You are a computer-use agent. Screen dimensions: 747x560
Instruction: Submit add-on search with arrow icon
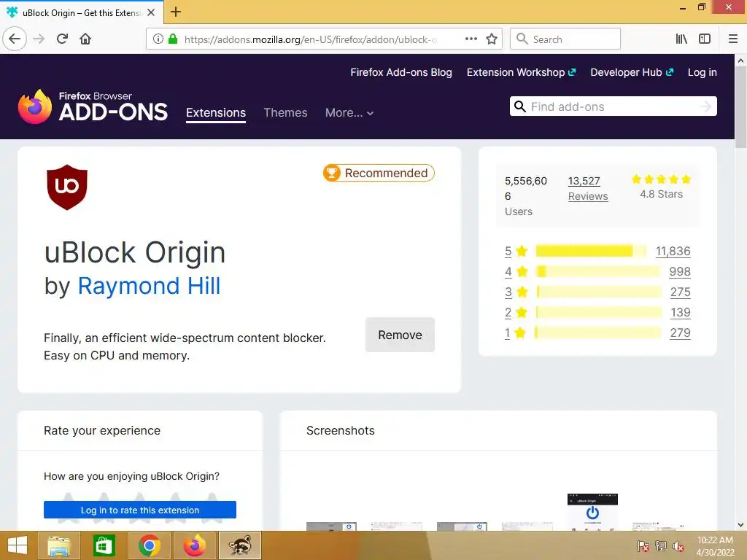(x=706, y=106)
